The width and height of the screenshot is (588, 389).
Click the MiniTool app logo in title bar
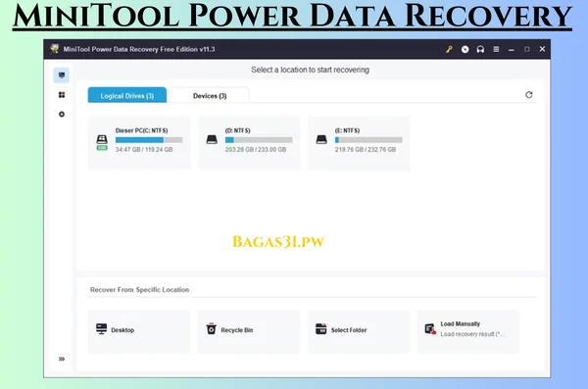55,49
